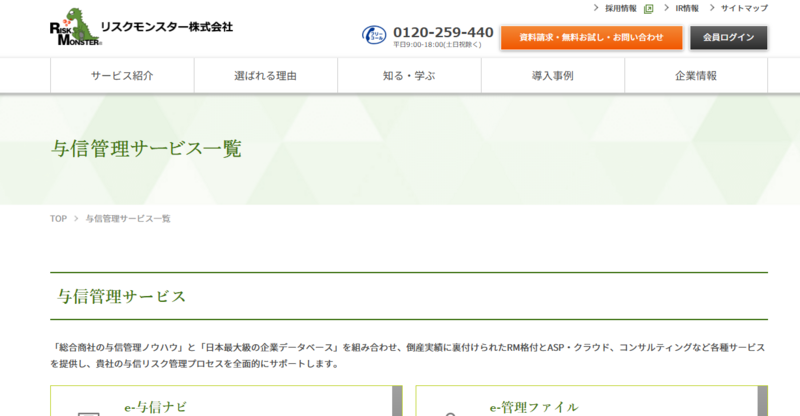Go to TOP via breadcrumb link

pyautogui.click(x=58, y=218)
